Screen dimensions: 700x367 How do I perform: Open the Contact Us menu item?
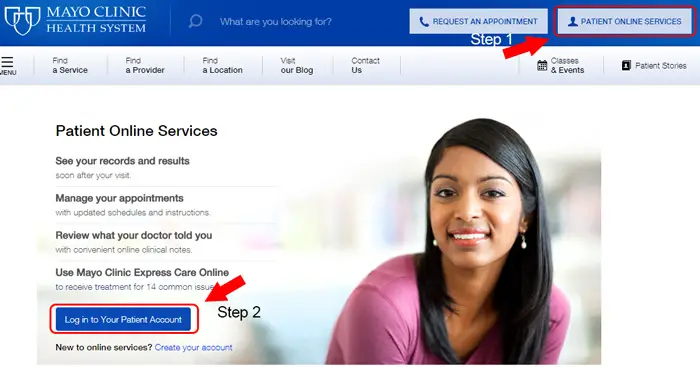[365, 65]
